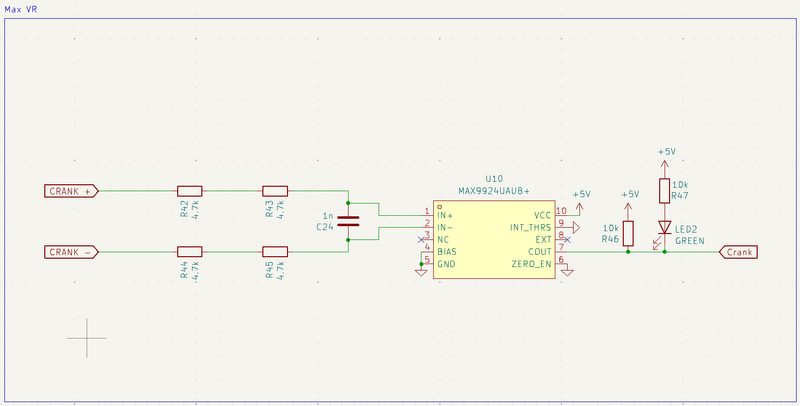Click the COUT pin name

(x=540, y=251)
